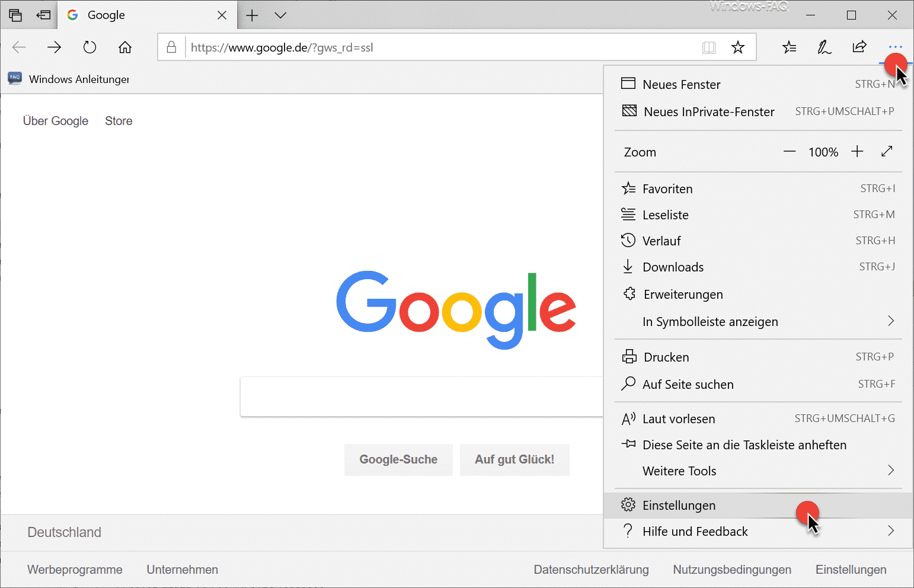The width and height of the screenshot is (914, 588).
Task: Click the Google logo image
Action: (x=456, y=309)
